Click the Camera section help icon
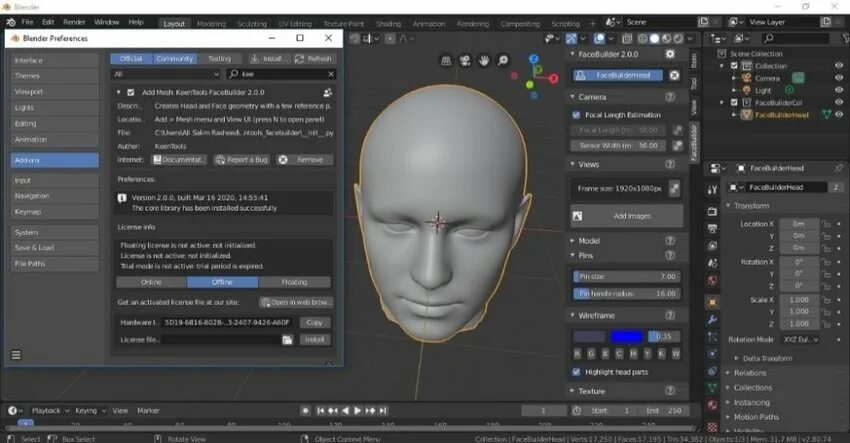This screenshot has height=443, width=850. 670,97
